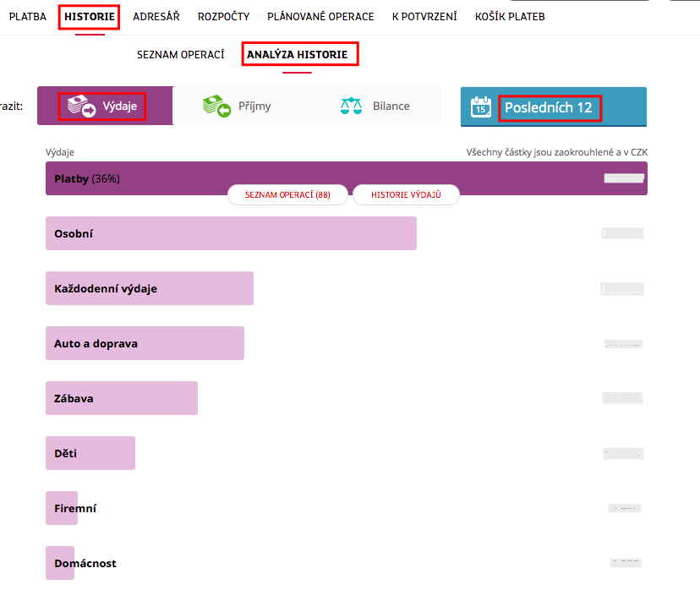The image size is (700, 601).
Task: Go to the Rozpočty tab
Action: (223, 16)
